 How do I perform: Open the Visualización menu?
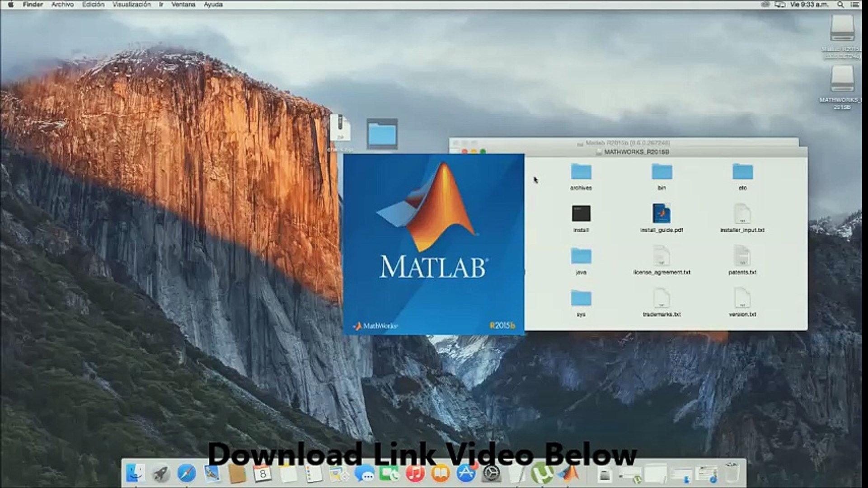(x=131, y=5)
